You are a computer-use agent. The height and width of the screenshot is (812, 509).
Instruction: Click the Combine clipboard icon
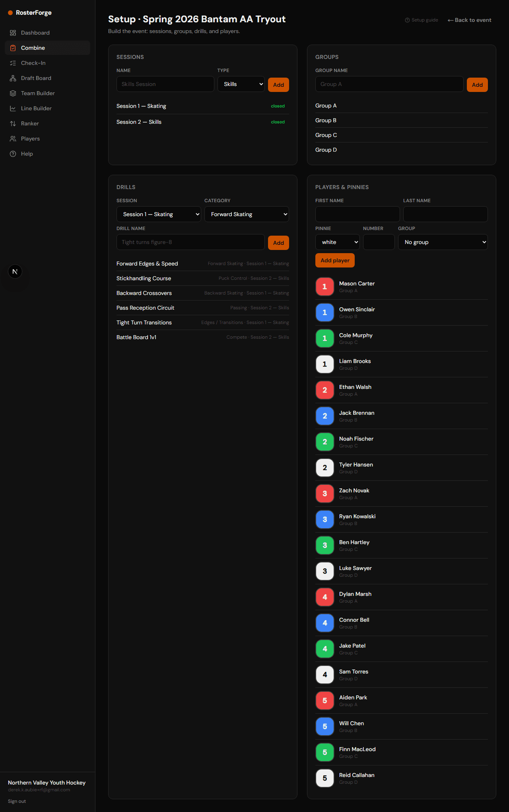point(13,48)
